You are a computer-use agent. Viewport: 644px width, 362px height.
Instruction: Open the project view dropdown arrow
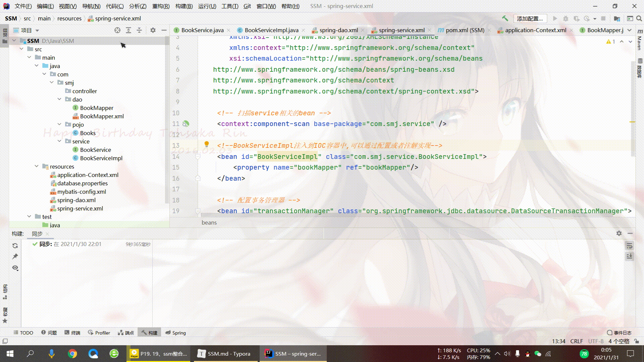(37, 31)
